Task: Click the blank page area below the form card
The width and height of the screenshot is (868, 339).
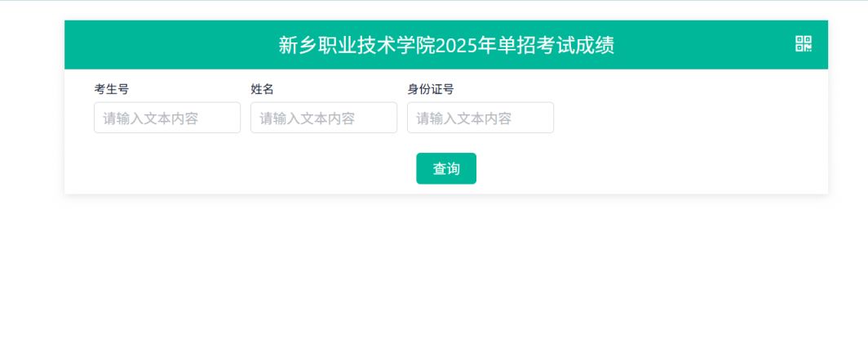Action: pos(446,265)
